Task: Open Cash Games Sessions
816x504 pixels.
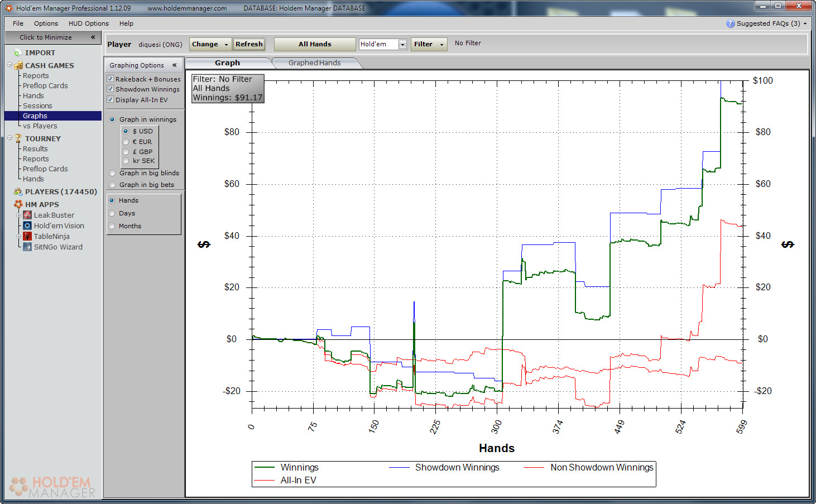Action: [x=37, y=105]
